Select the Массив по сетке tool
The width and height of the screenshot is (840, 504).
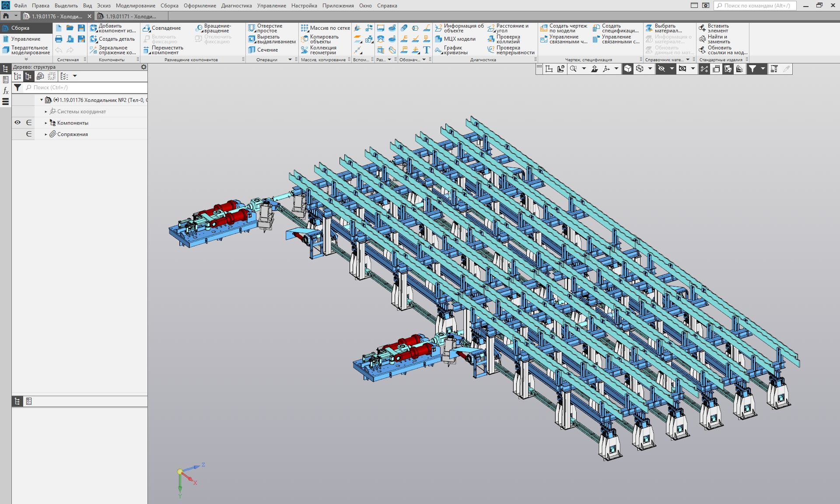[x=325, y=28]
